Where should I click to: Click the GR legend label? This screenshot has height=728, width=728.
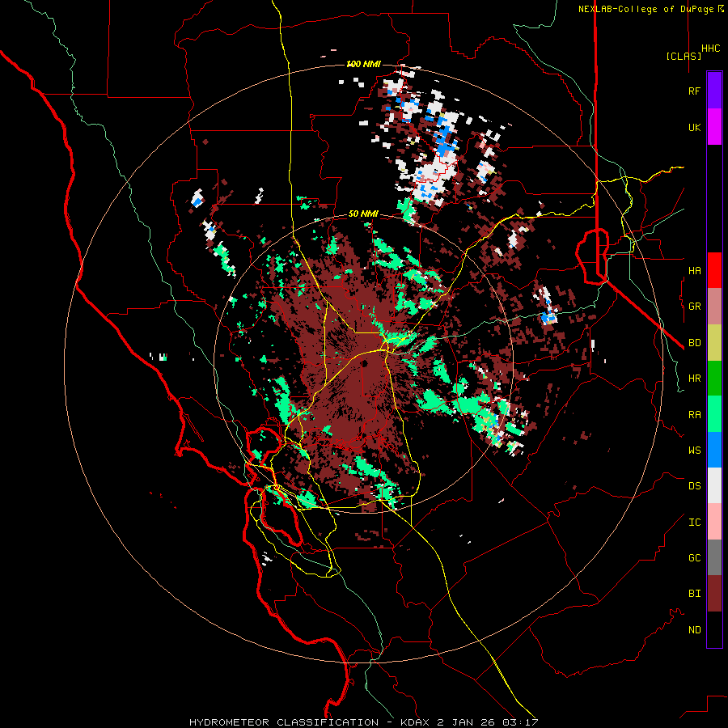tap(694, 307)
